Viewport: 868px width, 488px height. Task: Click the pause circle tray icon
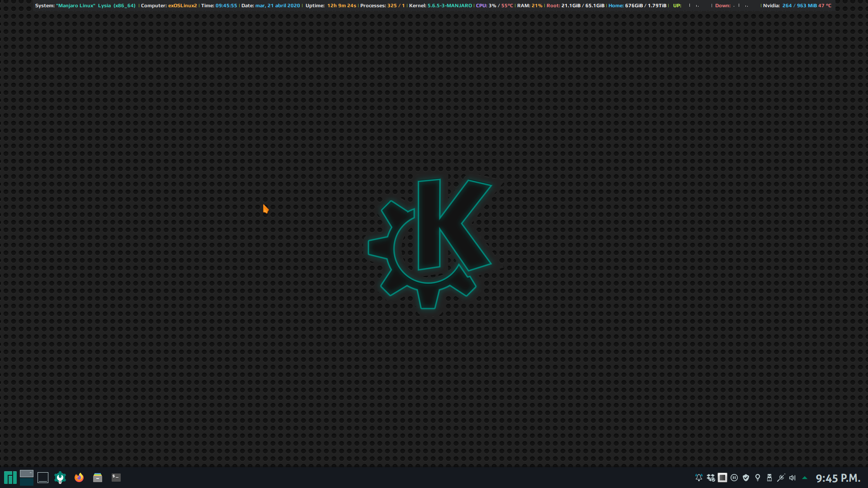pyautogui.click(x=734, y=478)
